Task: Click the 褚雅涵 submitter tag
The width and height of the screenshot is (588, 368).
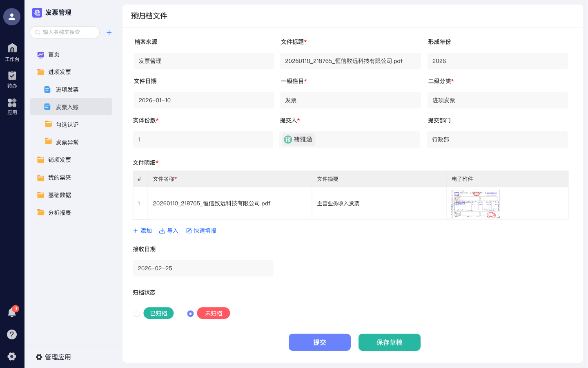Action: pyautogui.click(x=298, y=139)
